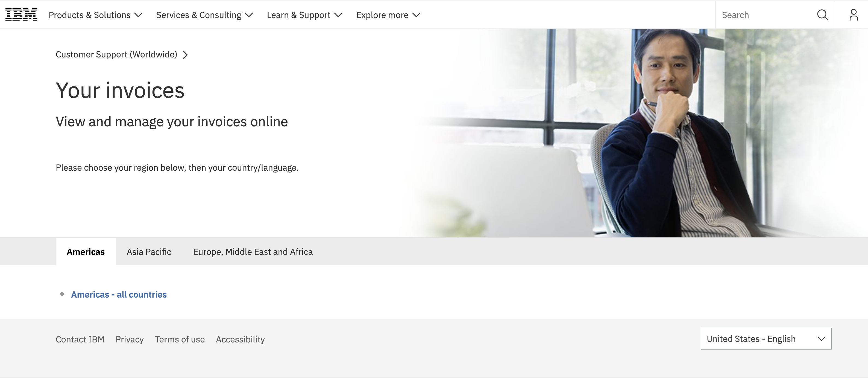868x378 pixels.
Task: Open Americas - all countries link
Action: coord(119,294)
